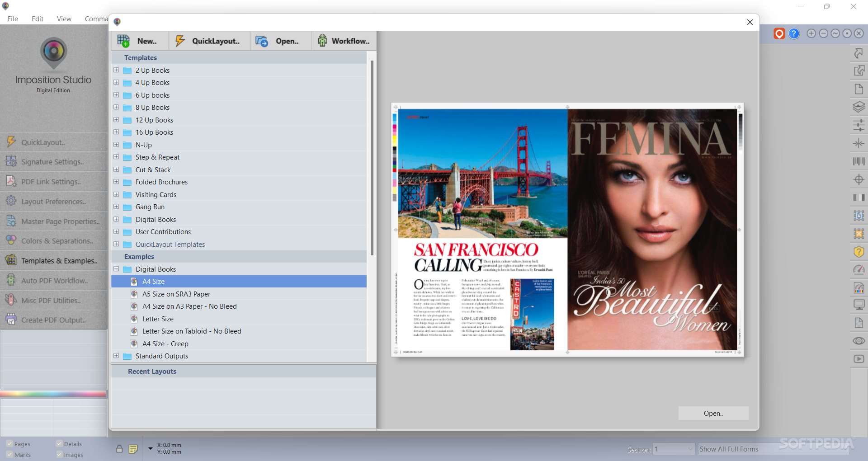Click the yellow shield question mark icon

click(859, 252)
